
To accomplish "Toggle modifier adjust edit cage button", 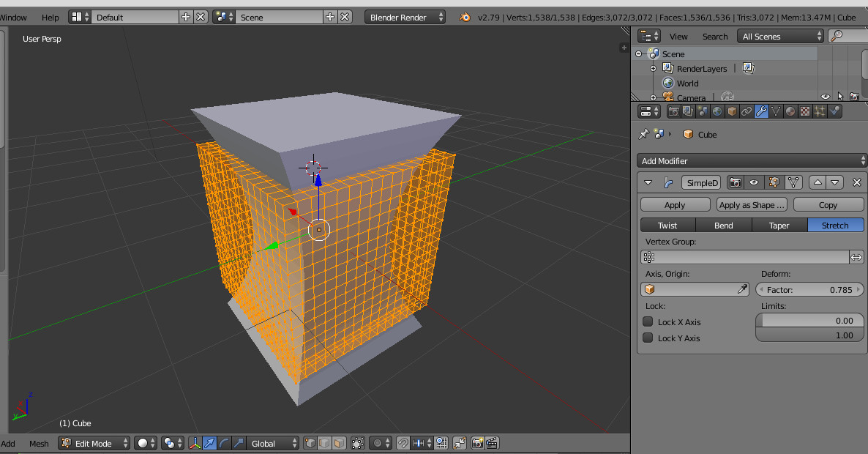I will point(793,182).
